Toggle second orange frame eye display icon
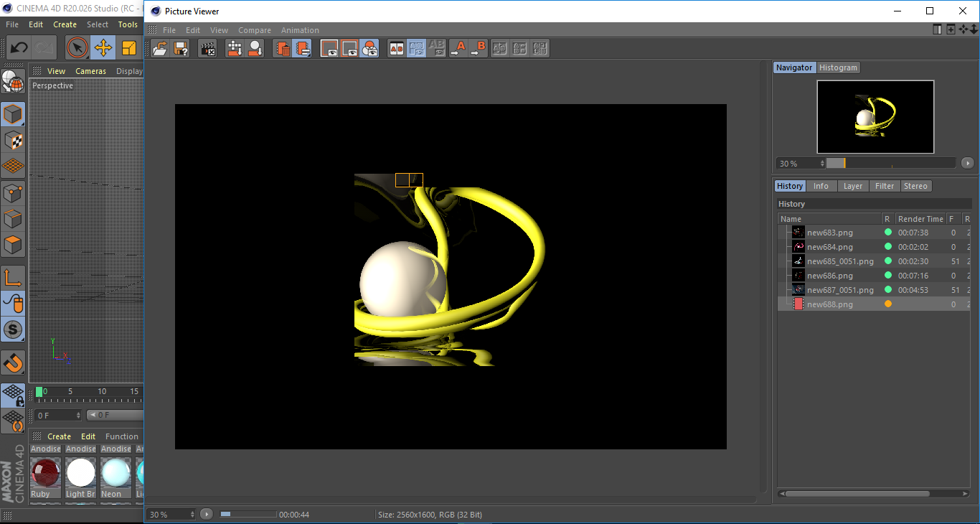The height and width of the screenshot is (524, 980). pyautogui.click(x=349, y=49)
